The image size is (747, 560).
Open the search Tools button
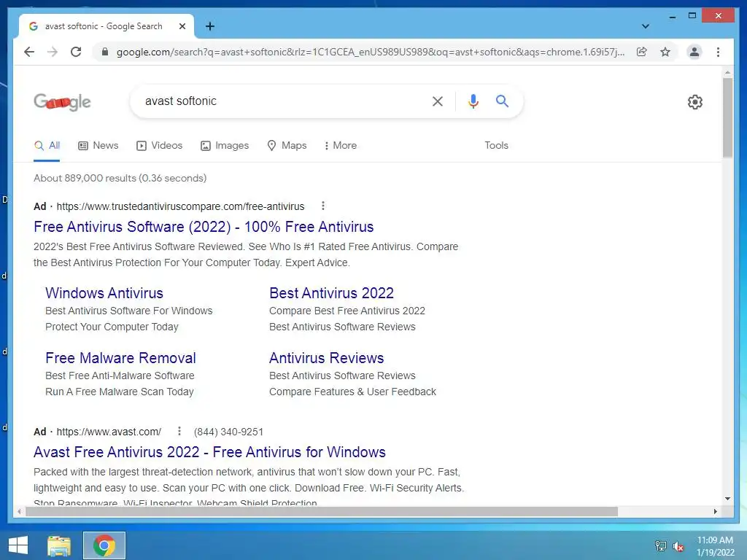pyautogui.click(x=496, y=146)
